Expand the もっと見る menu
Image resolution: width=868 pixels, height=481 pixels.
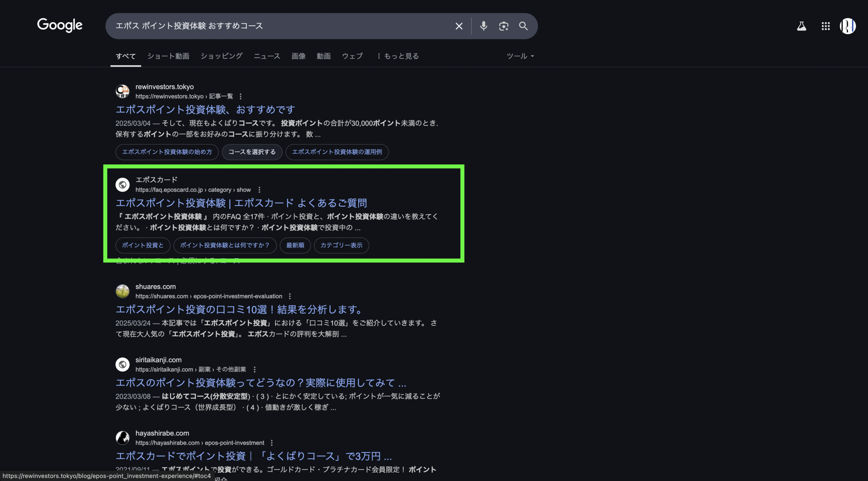(398, 56)
